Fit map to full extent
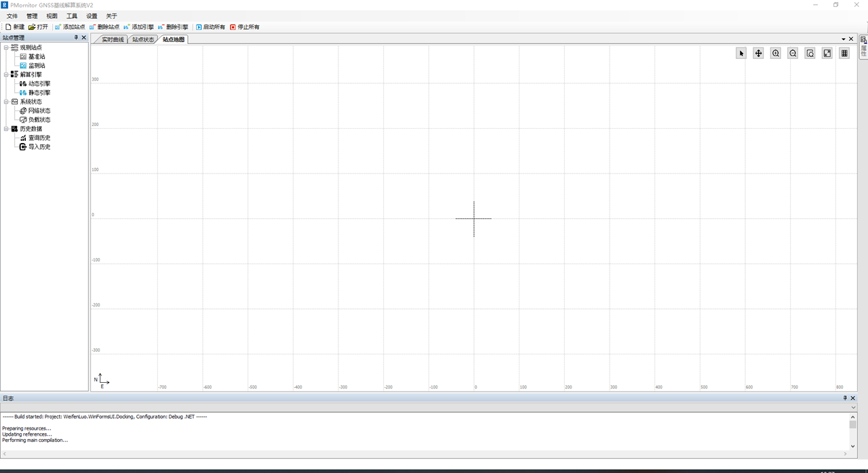This screenshot has height=473, width=868. coord(827,53)
